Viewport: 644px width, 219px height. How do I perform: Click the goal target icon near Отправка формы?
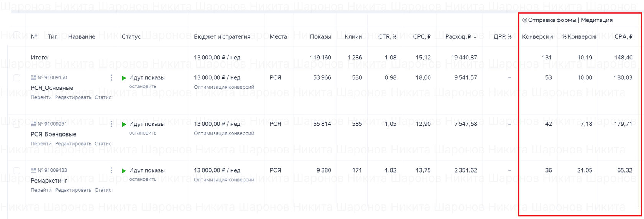[x=525, y=20]
